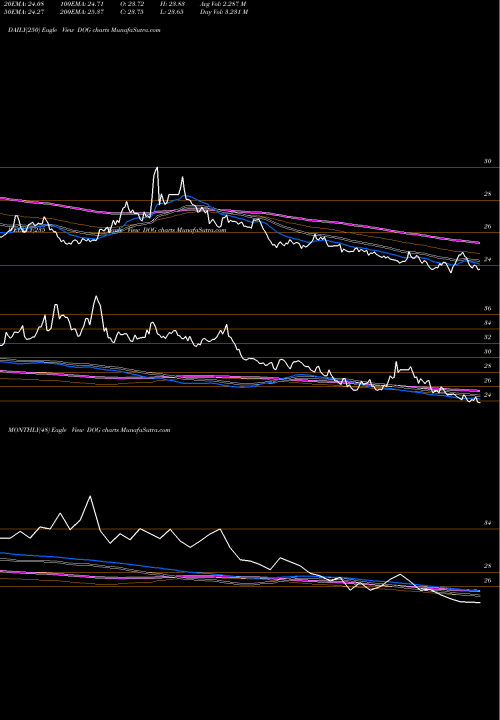Select the low price L value

click(x=174, y=12)
